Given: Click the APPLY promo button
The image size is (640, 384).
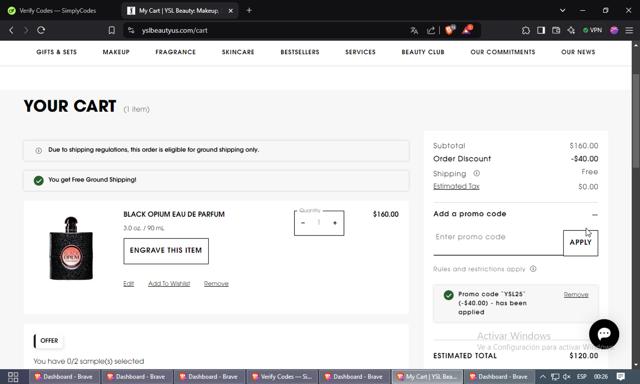Looking at the screenshot, I should point(580,243).
